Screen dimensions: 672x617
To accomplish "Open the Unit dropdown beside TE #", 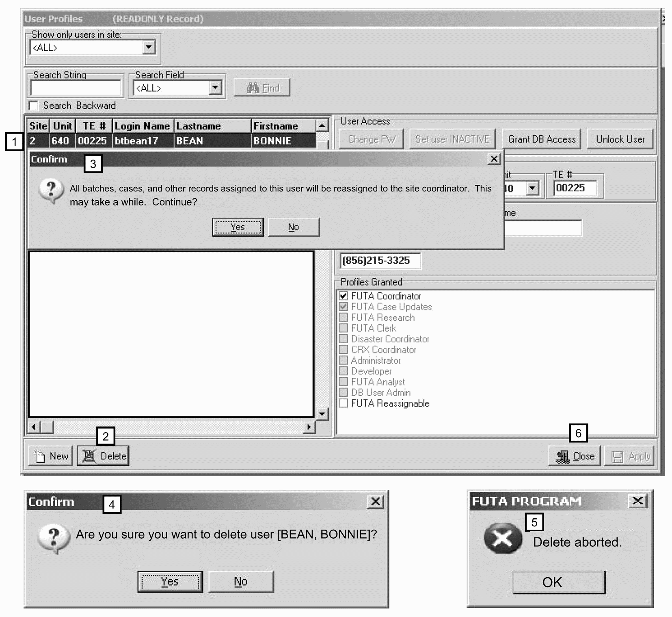I will click(x=532, y=188).
